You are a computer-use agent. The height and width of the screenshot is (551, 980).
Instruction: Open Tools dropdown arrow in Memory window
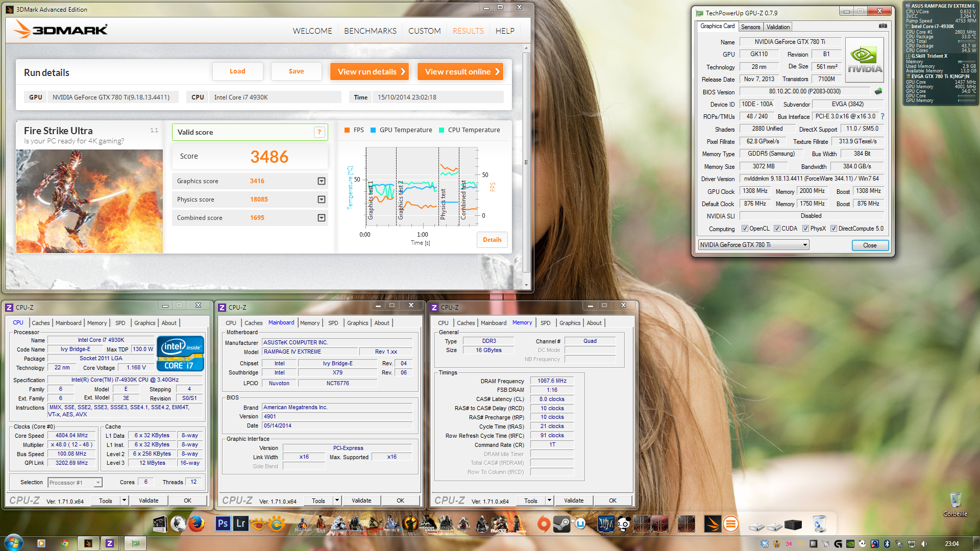pos(549,500)
